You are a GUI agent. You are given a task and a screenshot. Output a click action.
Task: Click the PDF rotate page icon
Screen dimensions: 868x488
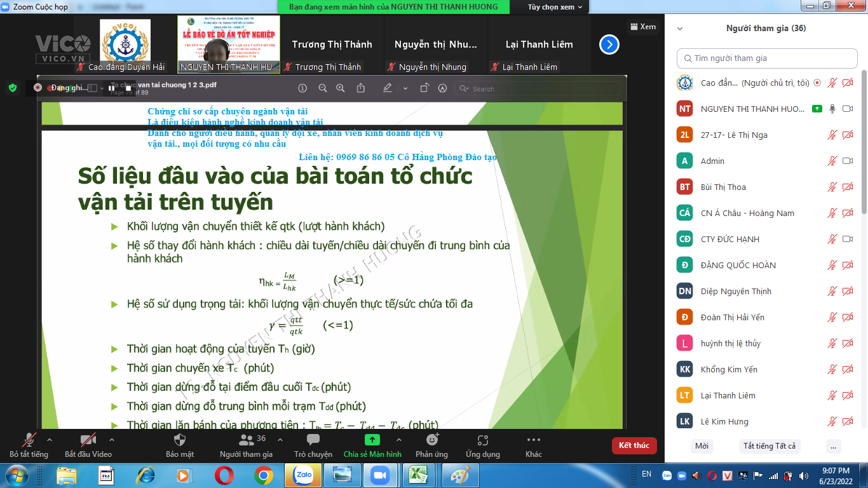pyautogui.click(x=424, y=88)
